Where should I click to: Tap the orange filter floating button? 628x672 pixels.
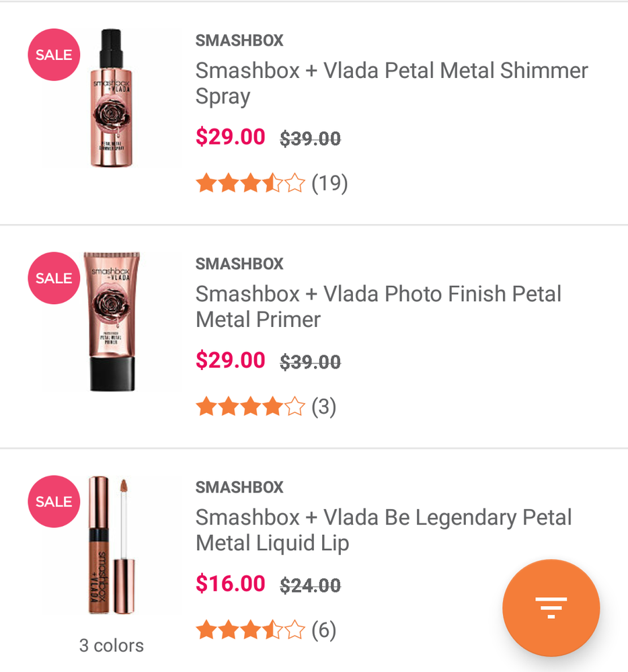pos(551,607)
